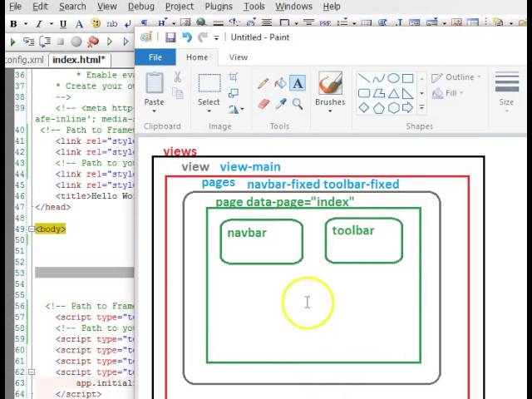
Task: Open the Paste dropdown arrow
Action: pos(154,111)
